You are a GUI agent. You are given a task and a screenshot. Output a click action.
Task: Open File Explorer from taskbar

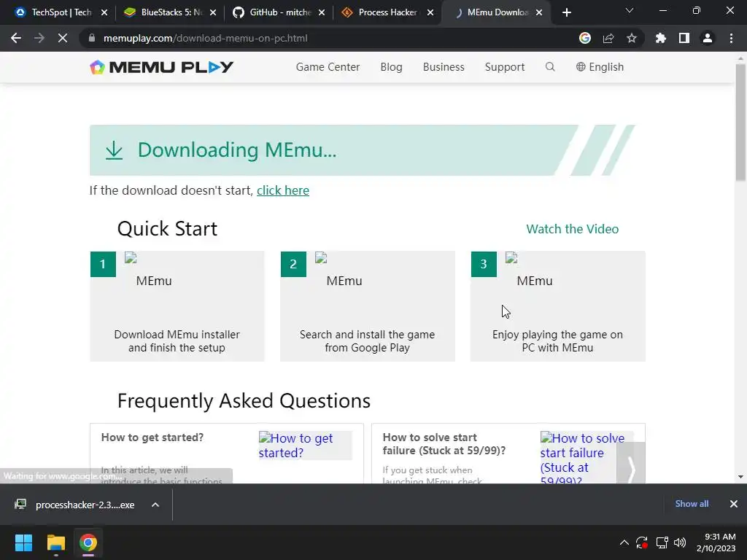coord(55,542)
